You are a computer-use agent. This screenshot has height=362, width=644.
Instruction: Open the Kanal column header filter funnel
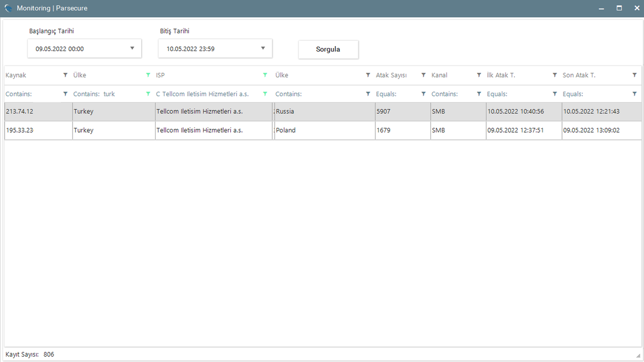click(479, 75)
